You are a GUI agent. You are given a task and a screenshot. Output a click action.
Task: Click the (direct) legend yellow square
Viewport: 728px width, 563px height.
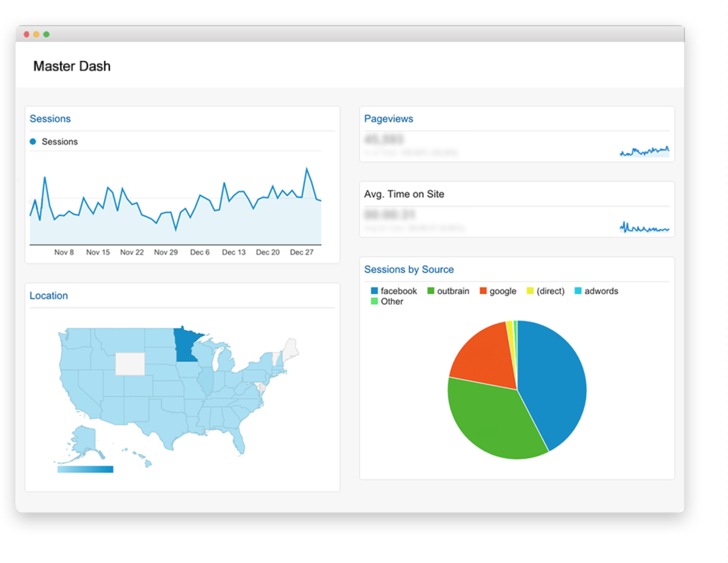point(530,291)
